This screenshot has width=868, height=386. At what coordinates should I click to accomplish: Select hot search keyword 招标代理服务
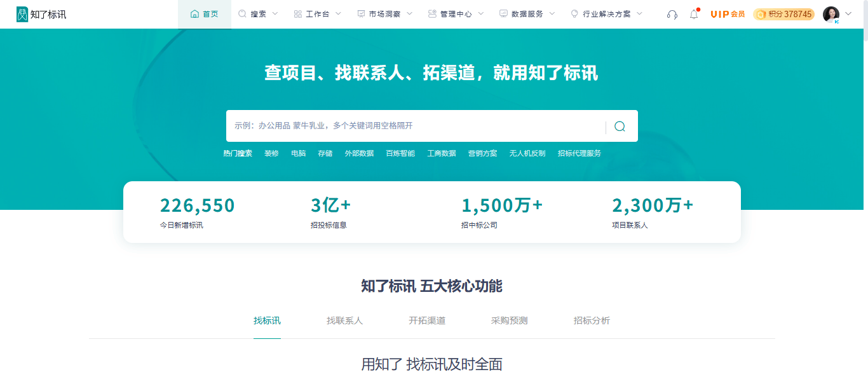[x=580, y=153]
